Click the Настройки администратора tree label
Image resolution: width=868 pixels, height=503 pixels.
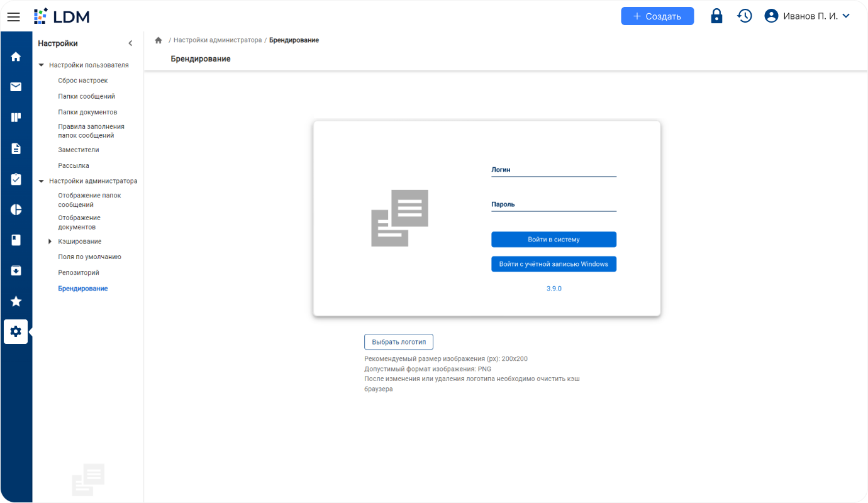pos(93,181)
